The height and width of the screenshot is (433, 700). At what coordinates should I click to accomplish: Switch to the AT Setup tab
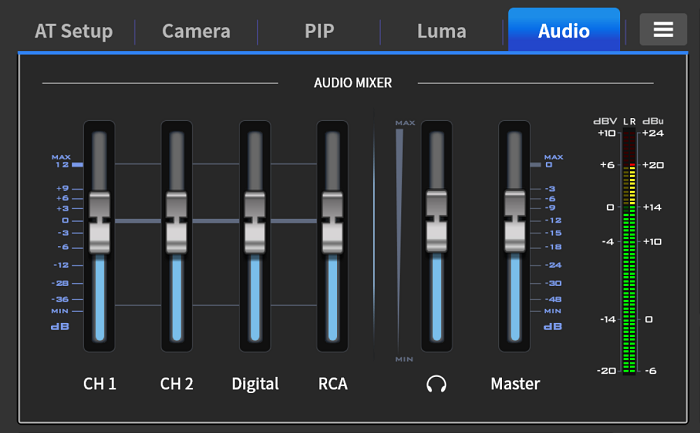coord(73,30)
